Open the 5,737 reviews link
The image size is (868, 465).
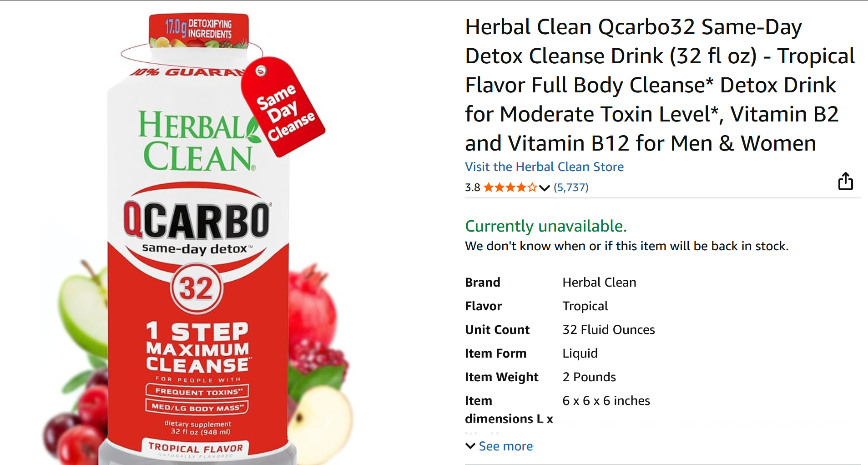[571, 187]
